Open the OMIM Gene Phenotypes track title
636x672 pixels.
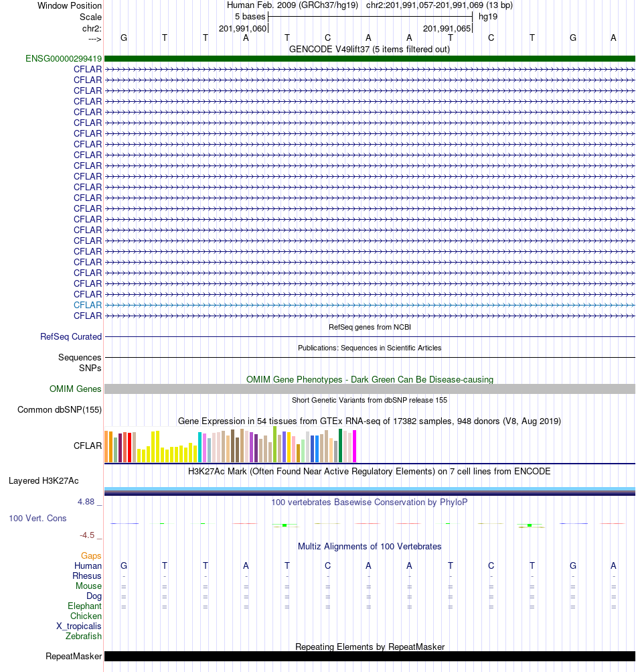(x=370, y=379)
